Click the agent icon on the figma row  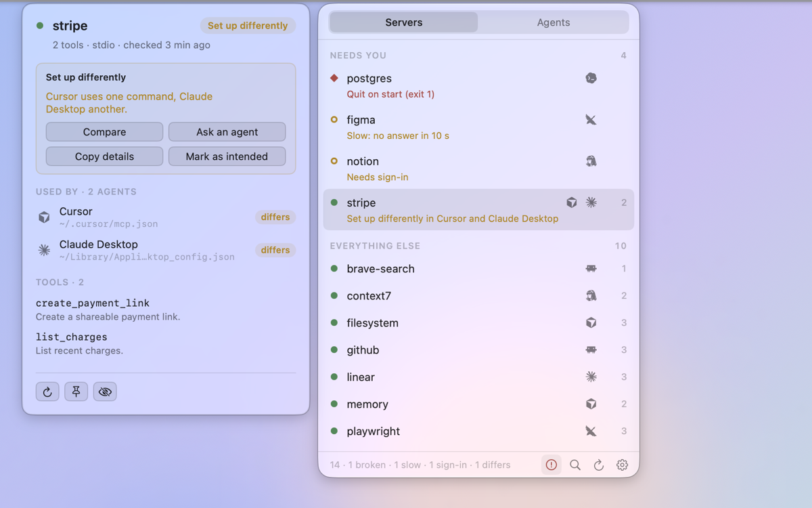click(x=591, y=120)
